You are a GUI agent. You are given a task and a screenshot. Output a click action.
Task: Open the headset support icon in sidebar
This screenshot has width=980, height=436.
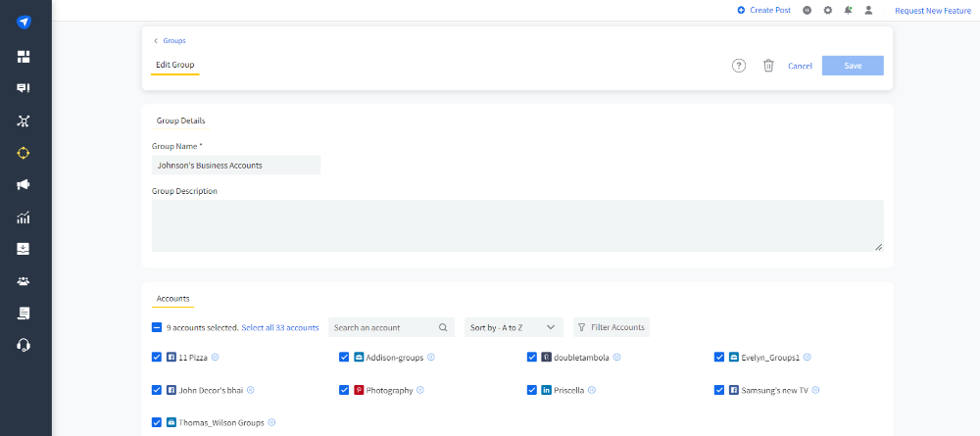tap(24, 345)
